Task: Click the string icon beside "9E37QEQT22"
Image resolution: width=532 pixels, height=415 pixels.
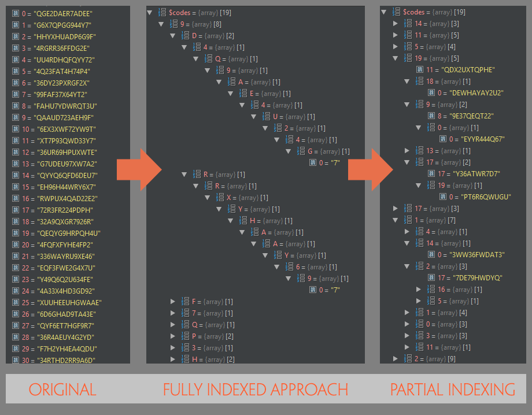Action: (x=431, y=116)
